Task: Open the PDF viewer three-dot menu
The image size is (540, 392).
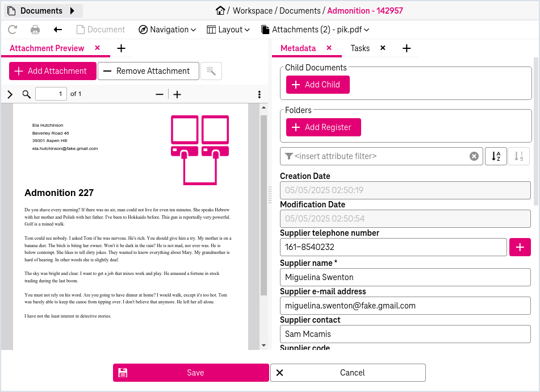Action: click(259, 94)
